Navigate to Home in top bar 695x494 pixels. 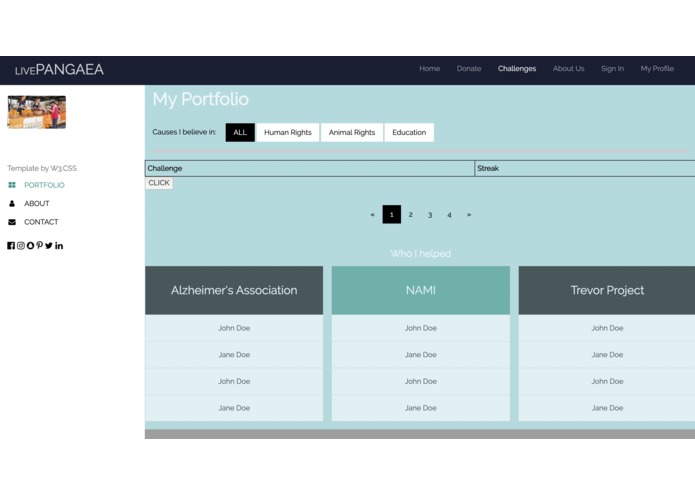pyautogui.click(x=429, y=69)
